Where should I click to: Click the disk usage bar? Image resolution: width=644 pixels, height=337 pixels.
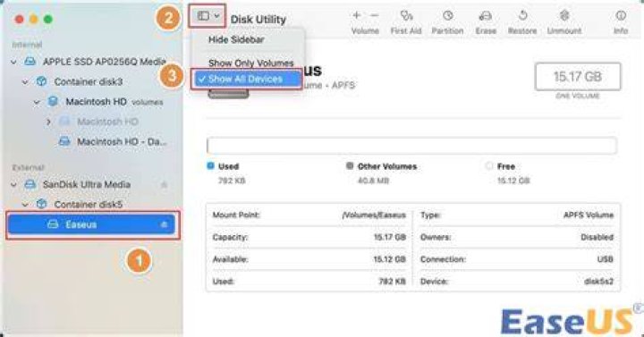point(411,146)
